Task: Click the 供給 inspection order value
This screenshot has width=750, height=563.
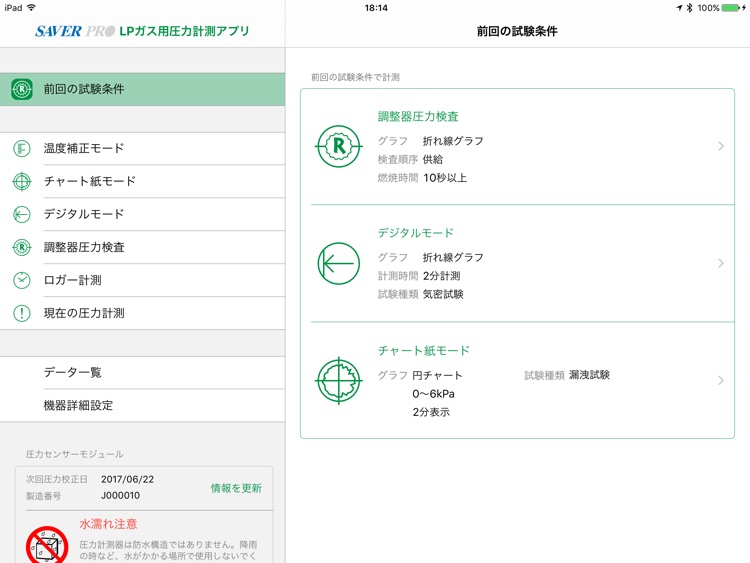Action: click(x=433, y=159)
